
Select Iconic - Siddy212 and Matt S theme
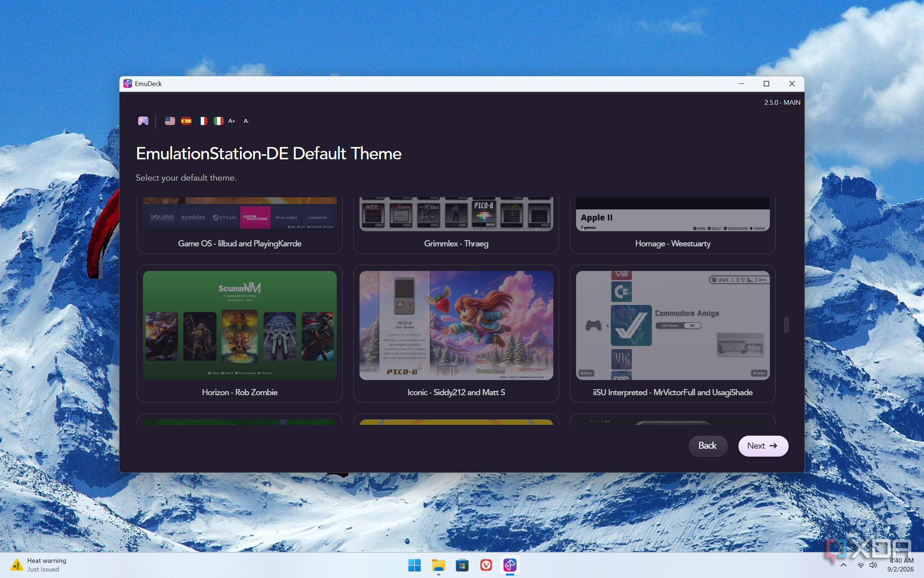(x=456, y=334)
